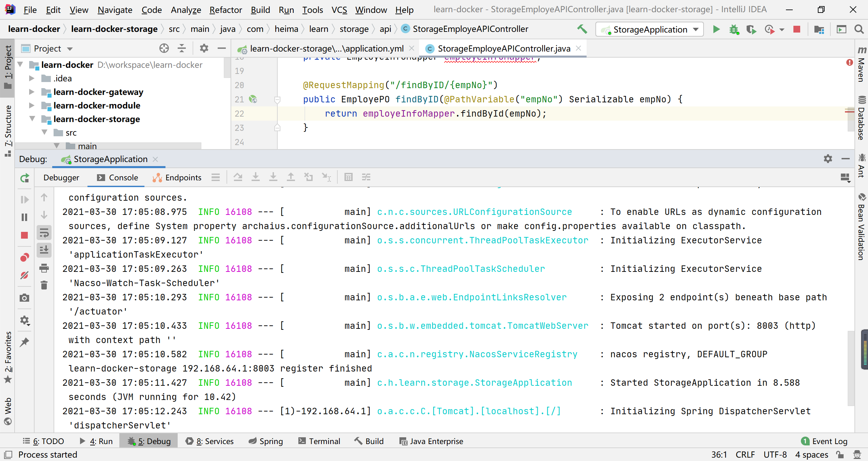The image size is (868, 461).
Task: Click the Print console output icon
Action: [44, 268]
